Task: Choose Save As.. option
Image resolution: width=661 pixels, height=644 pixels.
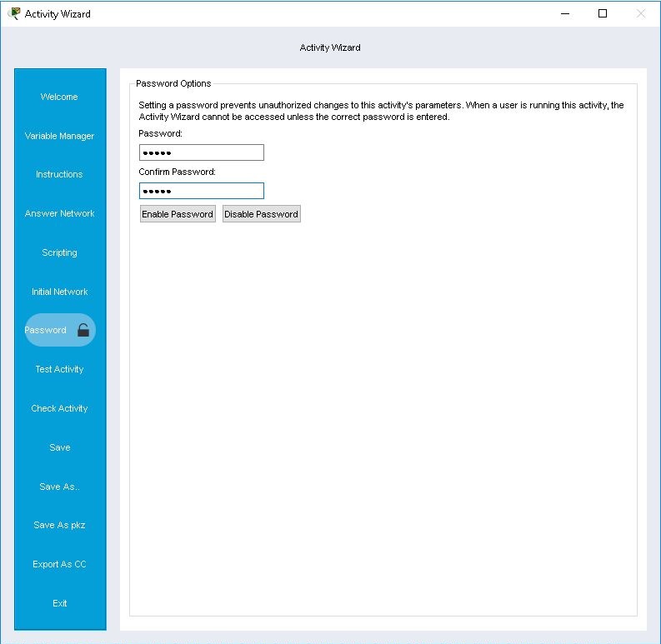Action: click(x=59, y=487)
